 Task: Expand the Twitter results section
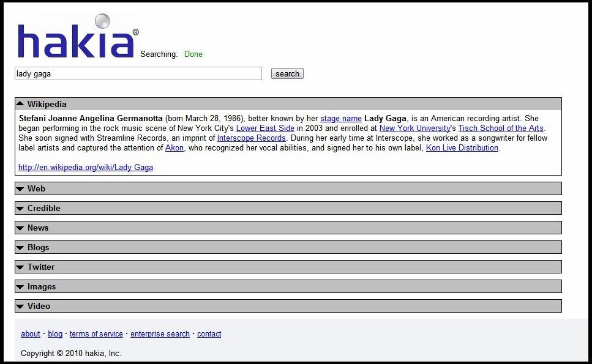288,267
